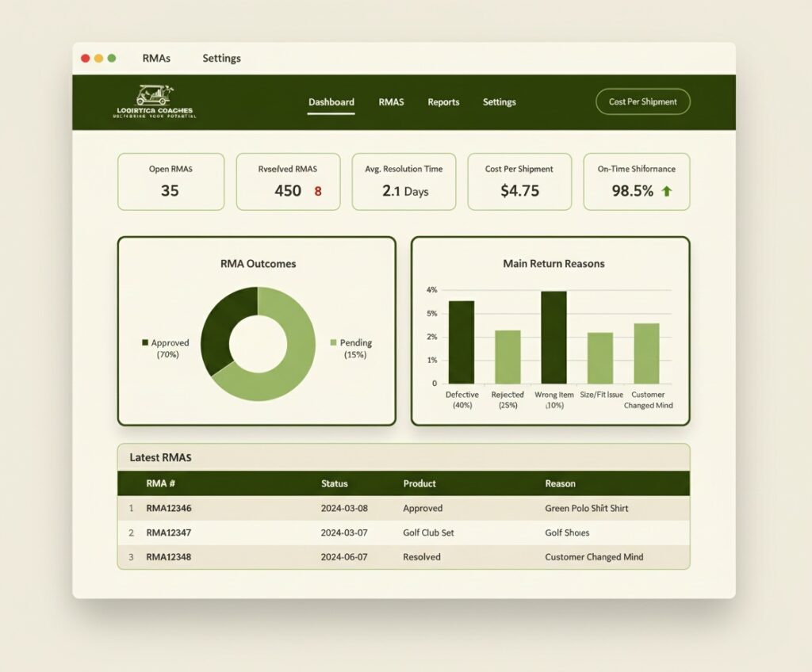Click the Cost Per Shipment header button
Screen dimensions: 812x672
(642, 102)
